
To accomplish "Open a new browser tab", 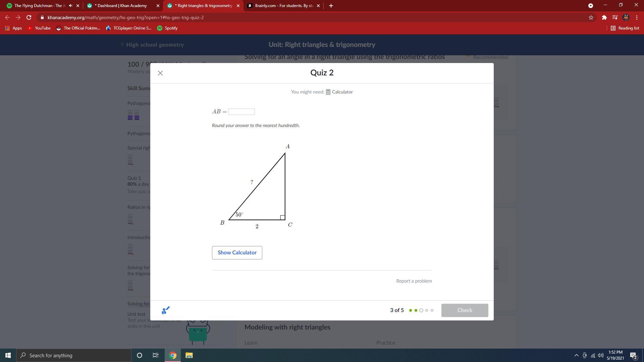I will pyautogui.click(x=331, y=6).
